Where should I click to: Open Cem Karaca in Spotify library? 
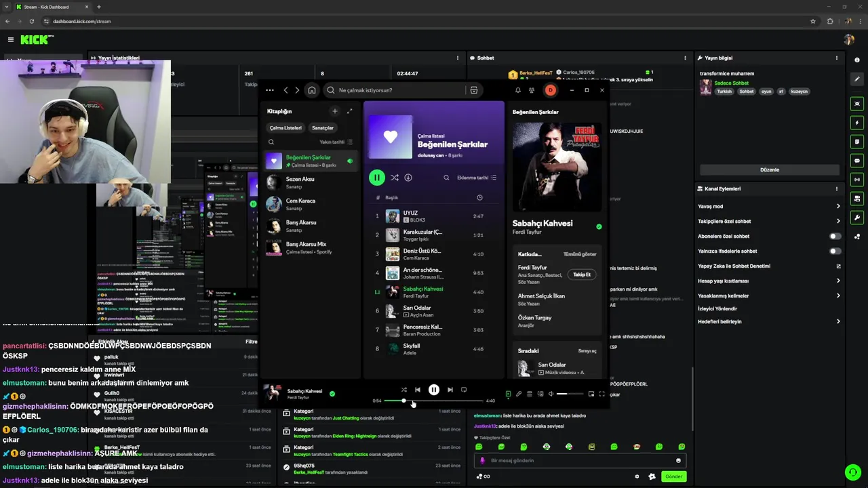tap(311, 204)
